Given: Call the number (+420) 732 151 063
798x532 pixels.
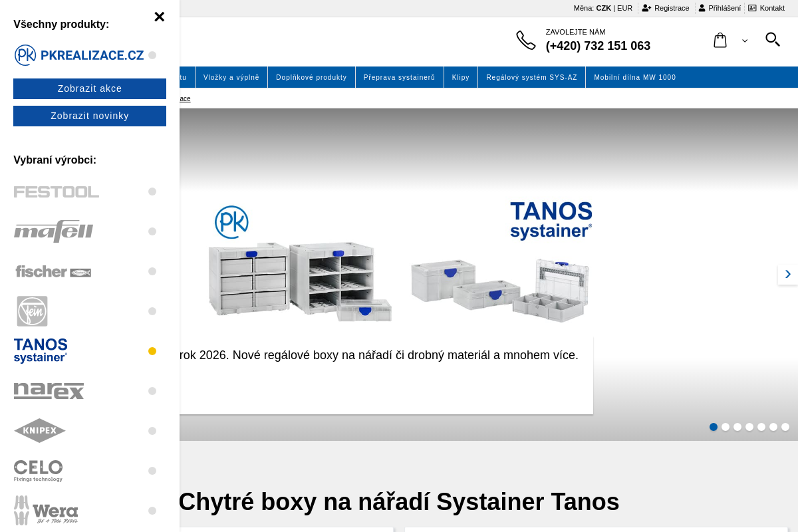Looking at the screenshot, I should tap(598, 46).
